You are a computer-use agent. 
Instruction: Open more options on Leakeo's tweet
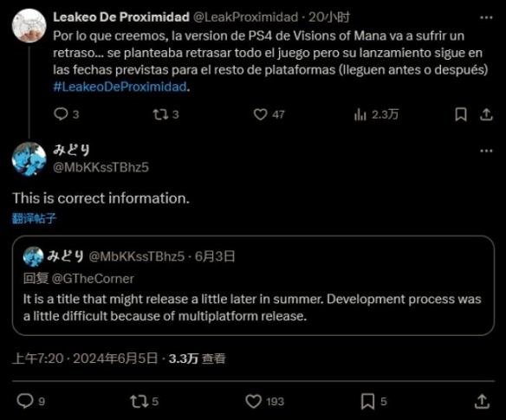(x=486, y=17)
